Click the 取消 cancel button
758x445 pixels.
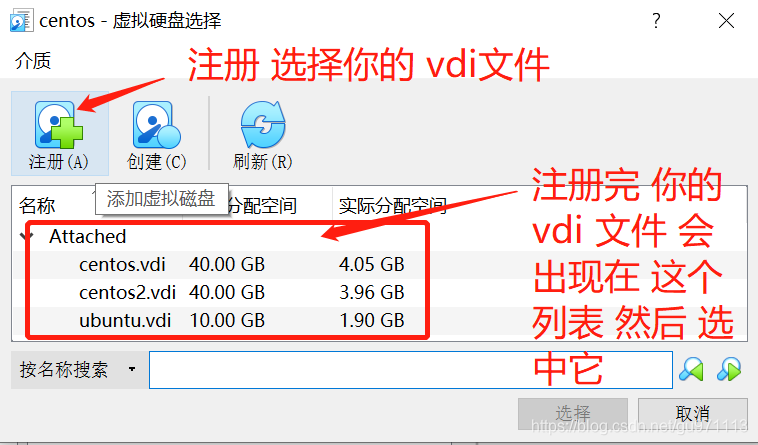tap(693, 414)
